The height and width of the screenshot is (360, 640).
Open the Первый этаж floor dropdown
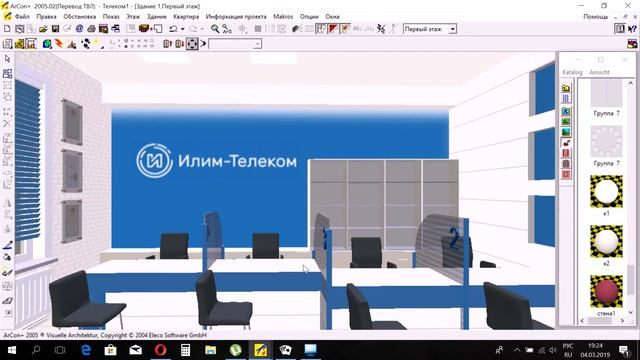[x=452, y=29]
